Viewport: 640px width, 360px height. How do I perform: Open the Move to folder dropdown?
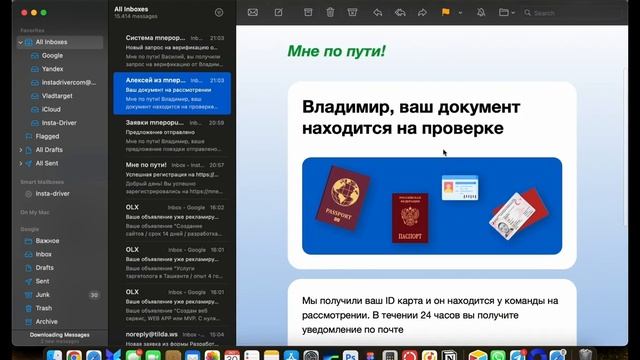coord(507,13)
